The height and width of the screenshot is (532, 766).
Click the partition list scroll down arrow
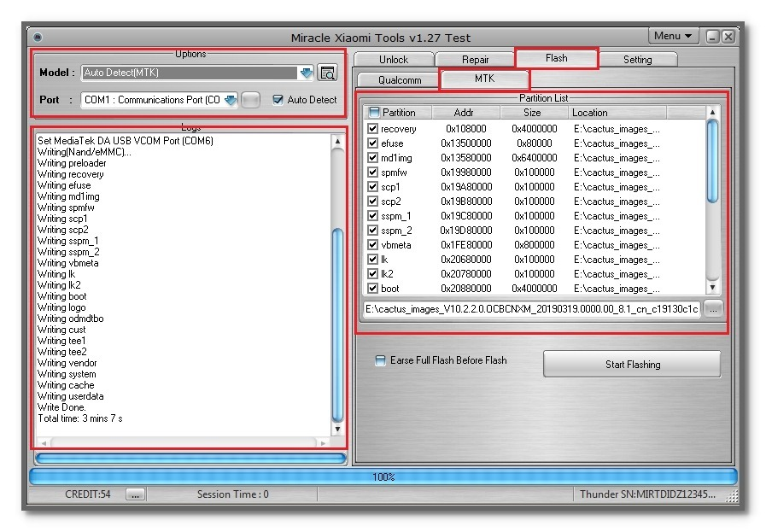[x=713, y=287]
